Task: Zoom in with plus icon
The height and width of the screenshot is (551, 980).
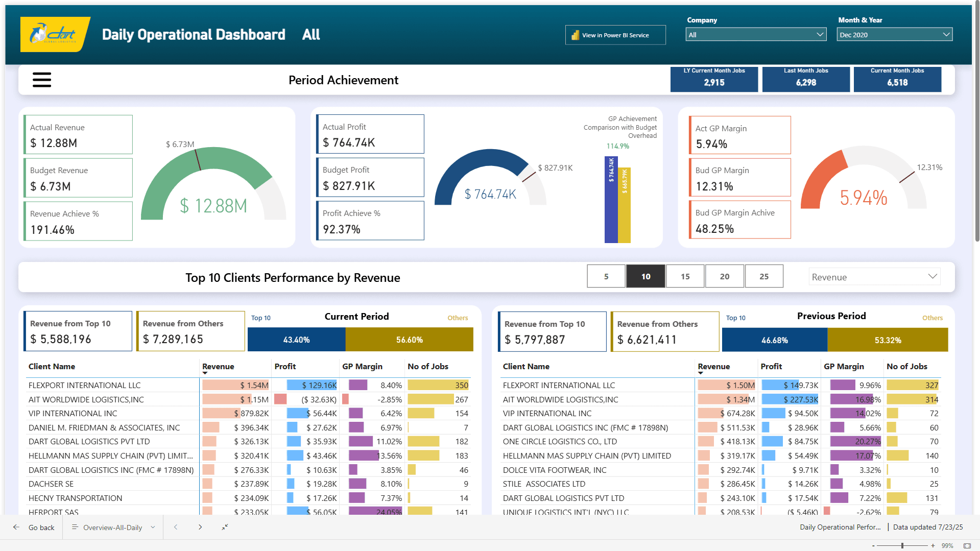Action: 933,546
